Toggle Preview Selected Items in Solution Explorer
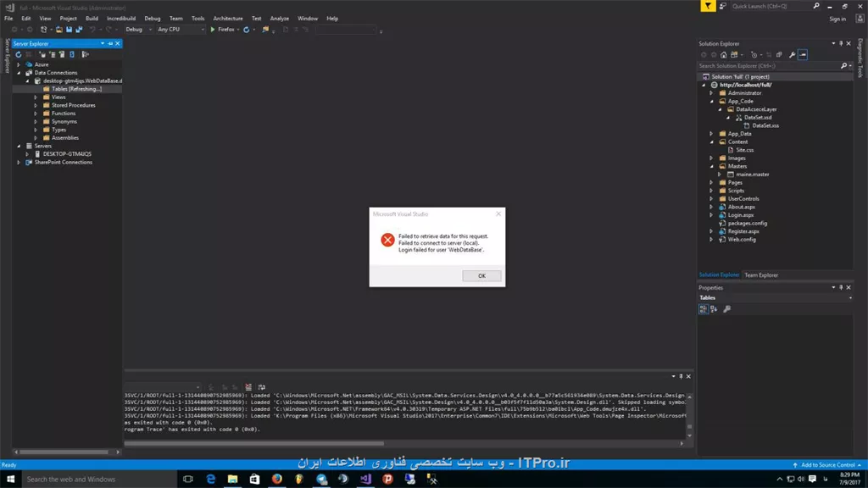 pyautogui.click(x=803, y=55)
